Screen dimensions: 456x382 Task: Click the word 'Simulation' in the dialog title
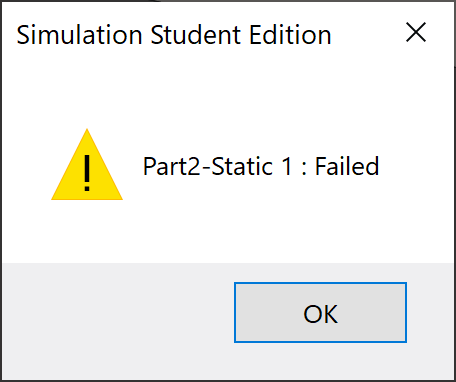(x=79, y=35)
